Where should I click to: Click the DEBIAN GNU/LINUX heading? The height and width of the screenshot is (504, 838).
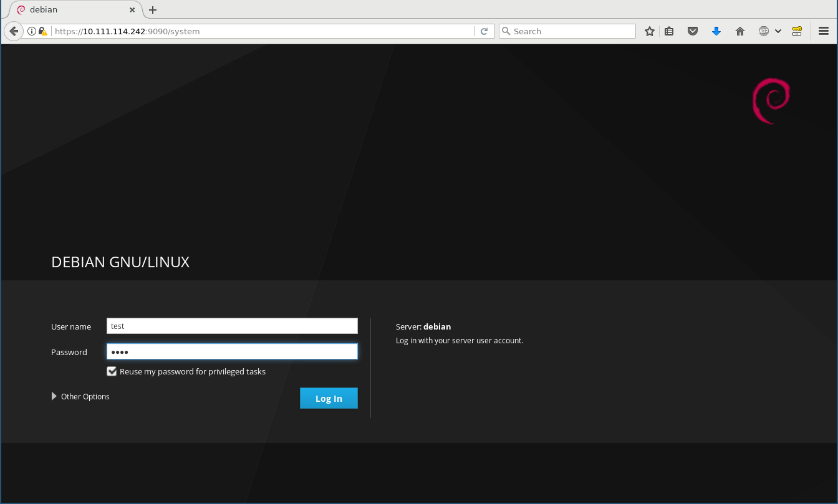pos(120,262)
